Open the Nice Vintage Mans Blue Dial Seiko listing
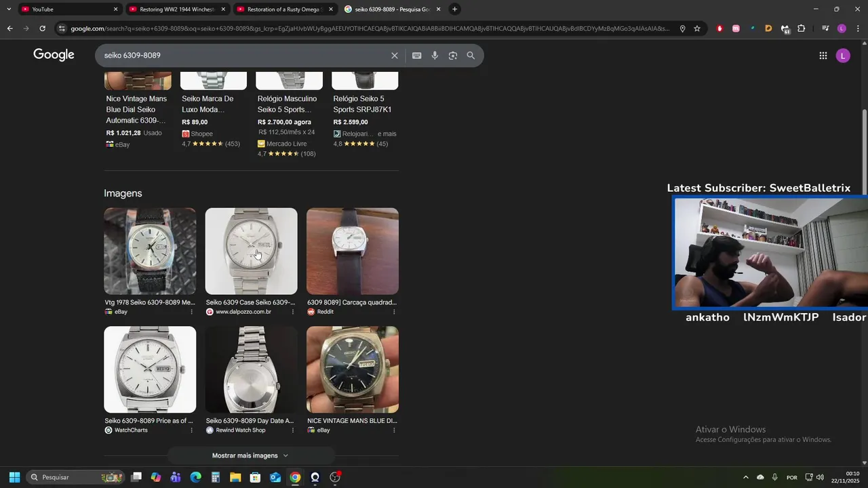This screenshot has height=488, width=868. pos(138,110)
